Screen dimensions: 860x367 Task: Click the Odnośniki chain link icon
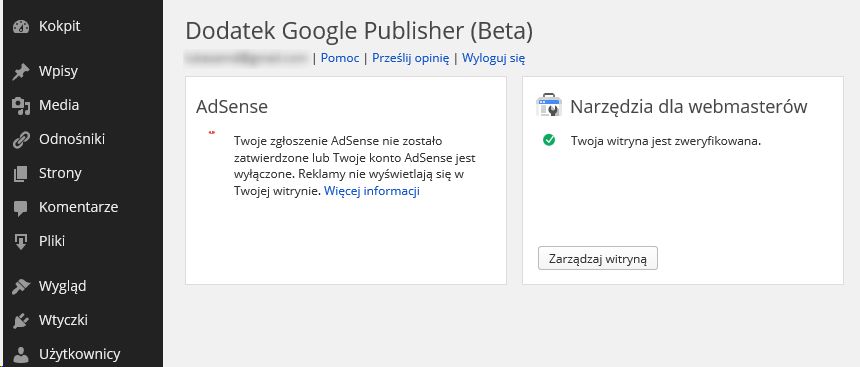click(21, 140)
